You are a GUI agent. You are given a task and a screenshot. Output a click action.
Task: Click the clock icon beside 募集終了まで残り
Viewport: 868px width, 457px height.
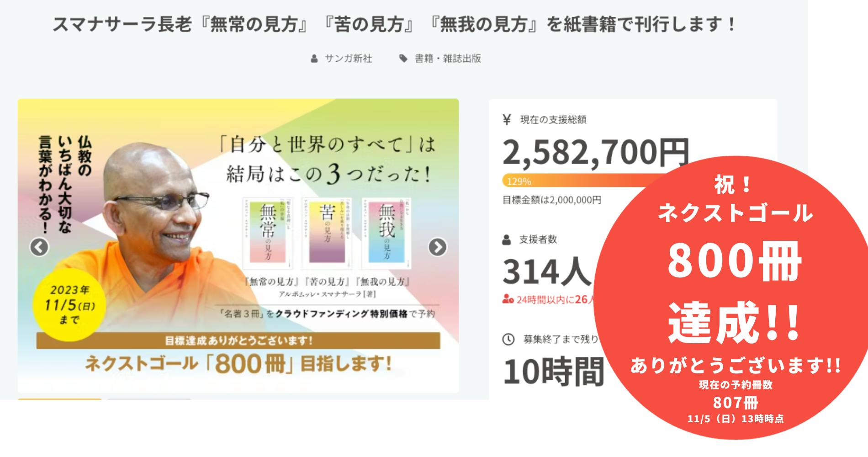pyautogui.click(x=508, y=339)
